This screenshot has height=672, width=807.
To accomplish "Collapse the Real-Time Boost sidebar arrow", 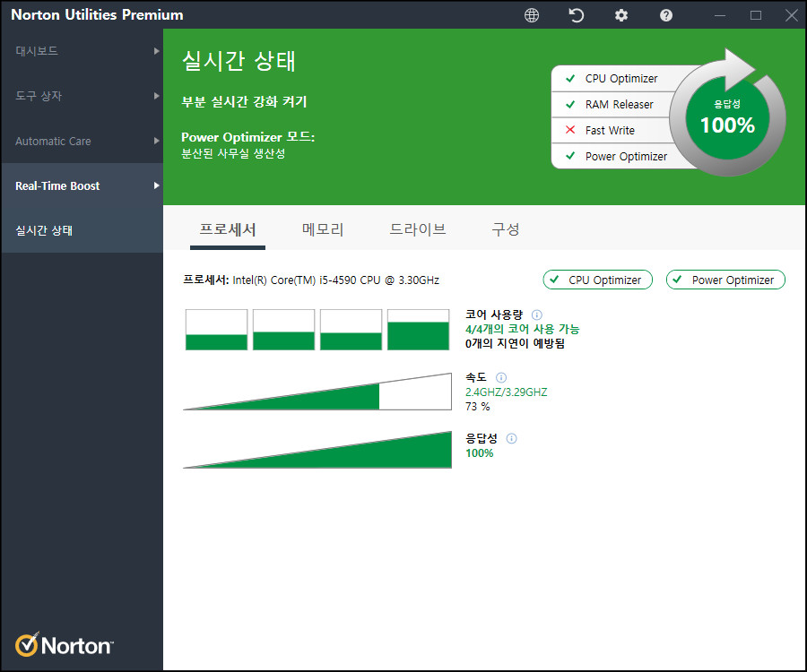I will click(156, 185).
